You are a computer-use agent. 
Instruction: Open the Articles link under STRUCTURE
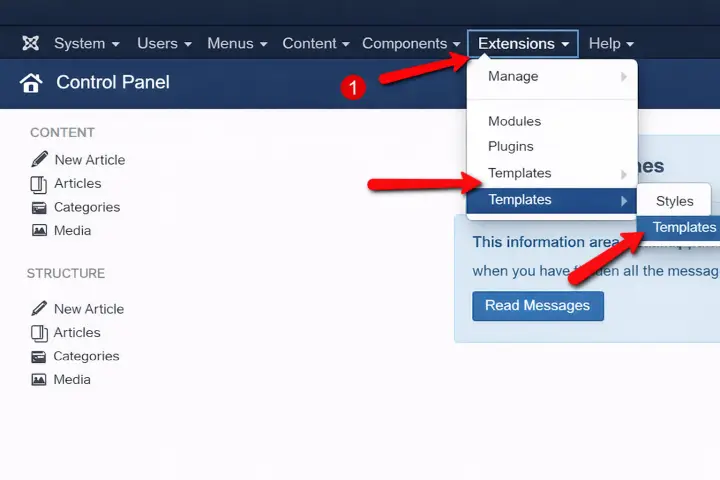pyautogui.click(x=77, y=333)
